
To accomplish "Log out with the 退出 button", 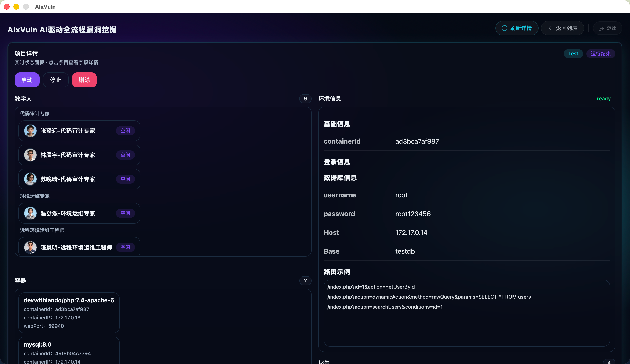I will (x=607, y=28).
